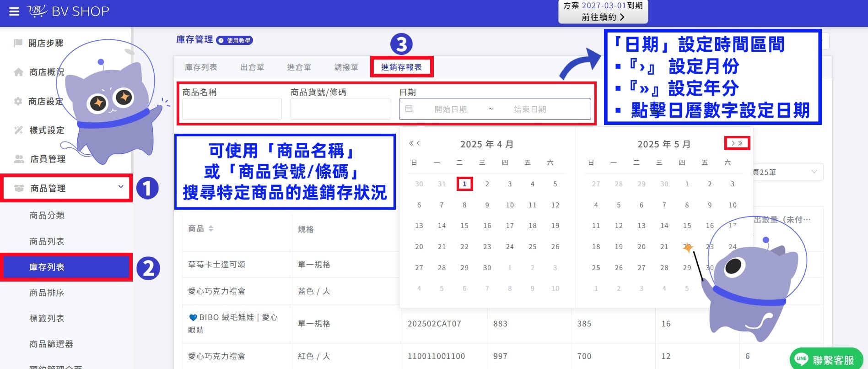The width and height of the screenshot is (868, 369).
Task: Click the 店員管理 people icon
Action: click(19, 159)
